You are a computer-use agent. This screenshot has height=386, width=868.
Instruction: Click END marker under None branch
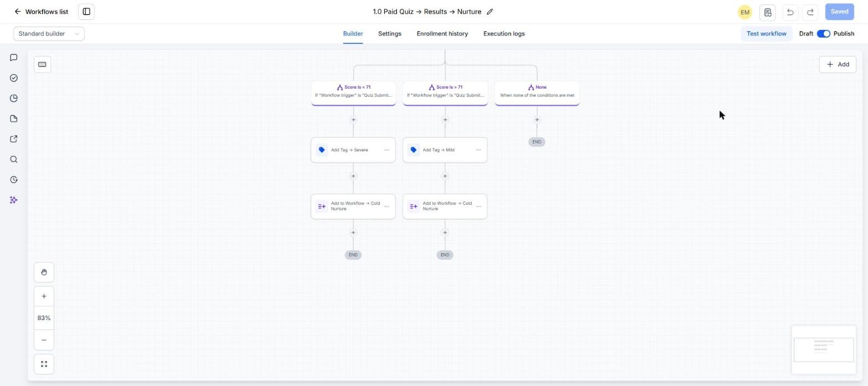coord(536,142)
